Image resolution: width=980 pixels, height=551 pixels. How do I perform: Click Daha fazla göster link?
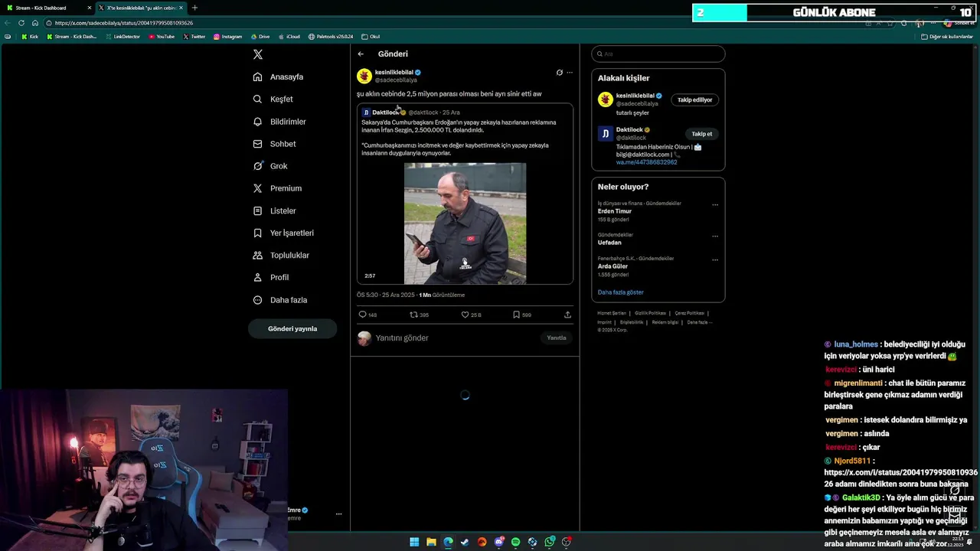tap(620, 292)
